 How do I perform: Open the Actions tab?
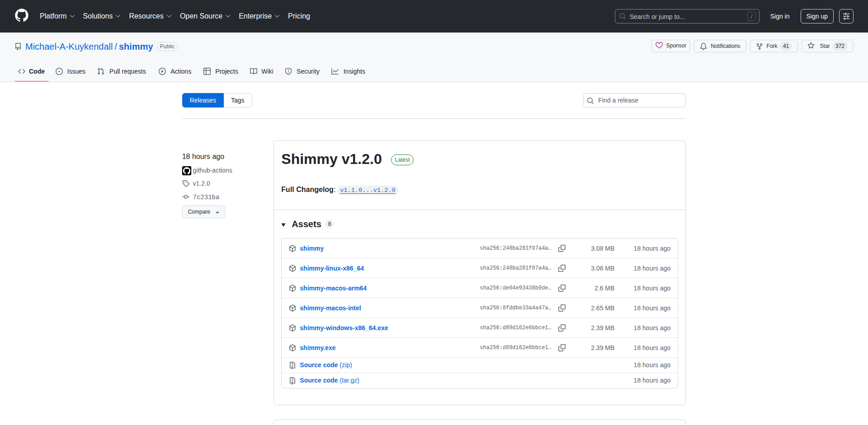point(175,71)
